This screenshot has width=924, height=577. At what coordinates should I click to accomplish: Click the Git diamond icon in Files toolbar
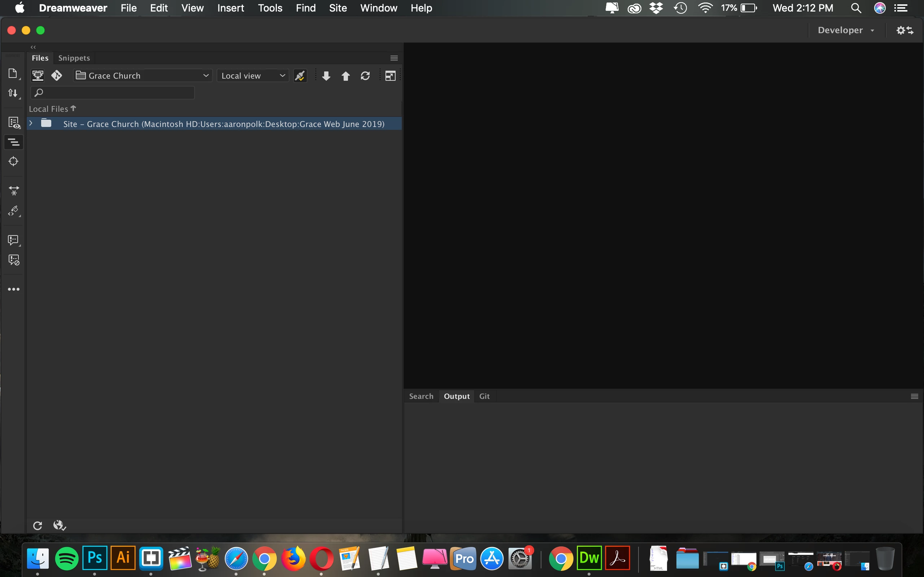(57, 76)
